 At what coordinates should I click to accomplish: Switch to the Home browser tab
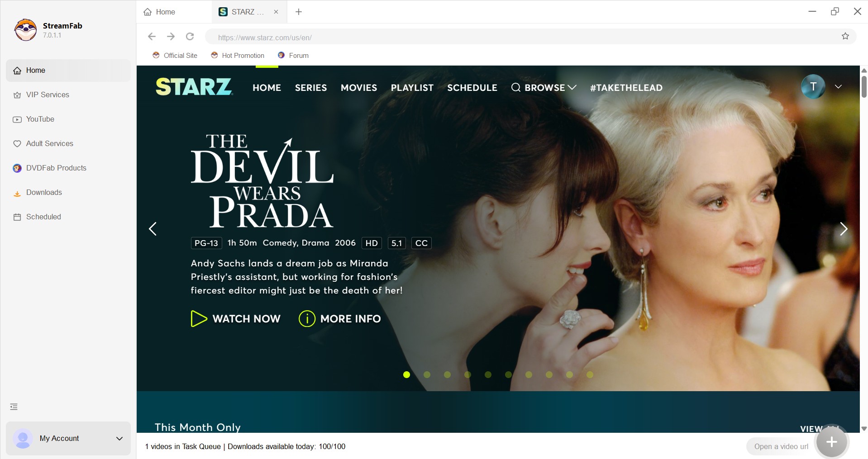click(164, 12)
